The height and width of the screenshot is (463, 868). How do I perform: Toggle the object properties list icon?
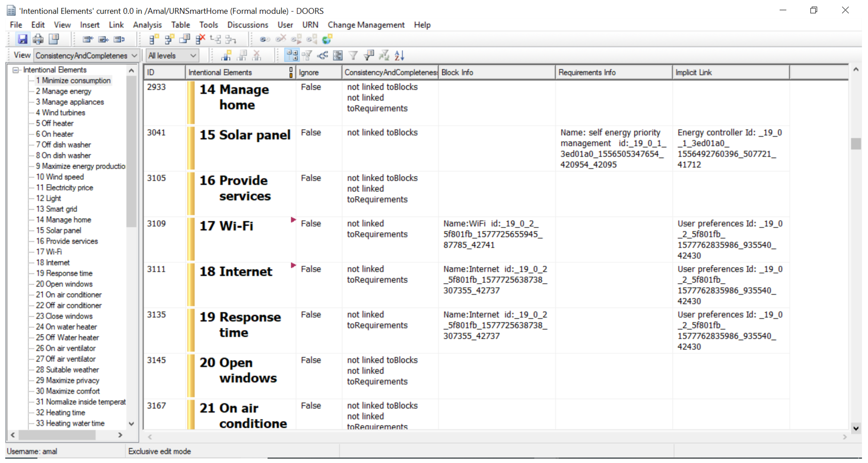point(338,55)
